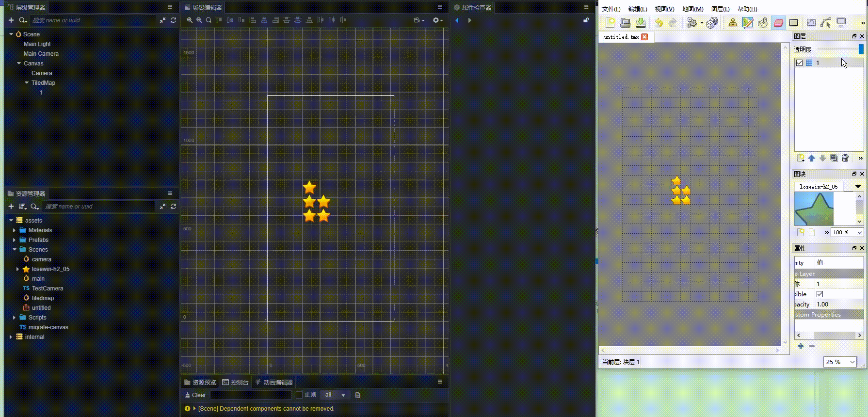The image size is (868, 417).
Task: Add a new node in hierarchy manager
Action: pyautogui.click(x=11, y=20)
